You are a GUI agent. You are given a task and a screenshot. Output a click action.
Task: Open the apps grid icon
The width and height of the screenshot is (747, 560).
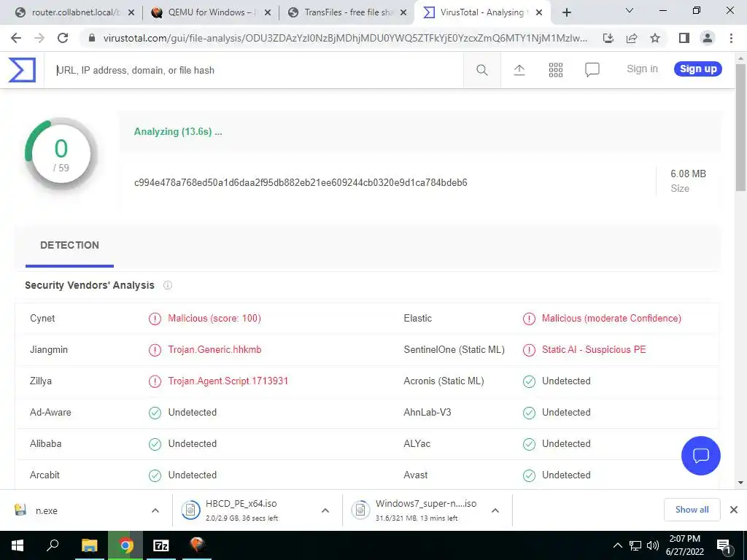pos(555,70)
